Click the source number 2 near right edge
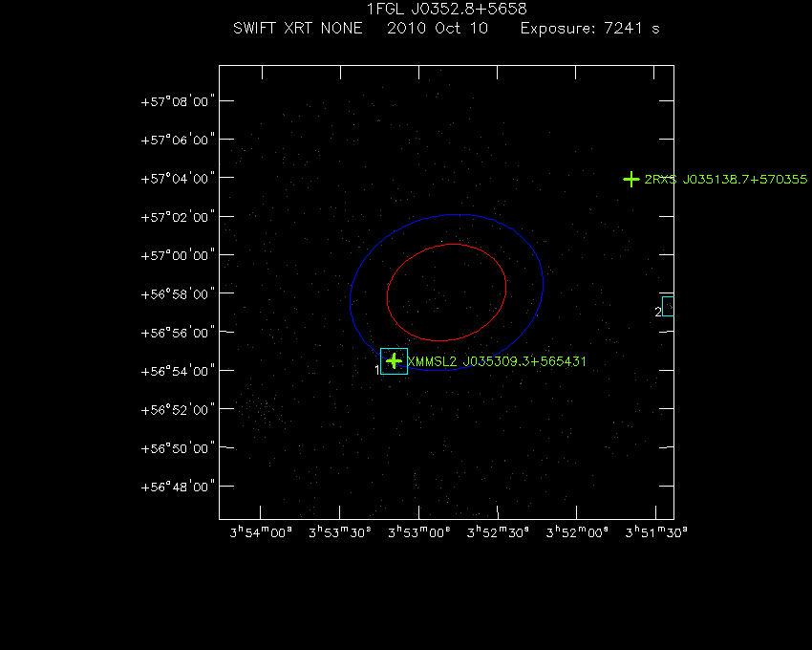812x650 pixels. coord(657,312)
